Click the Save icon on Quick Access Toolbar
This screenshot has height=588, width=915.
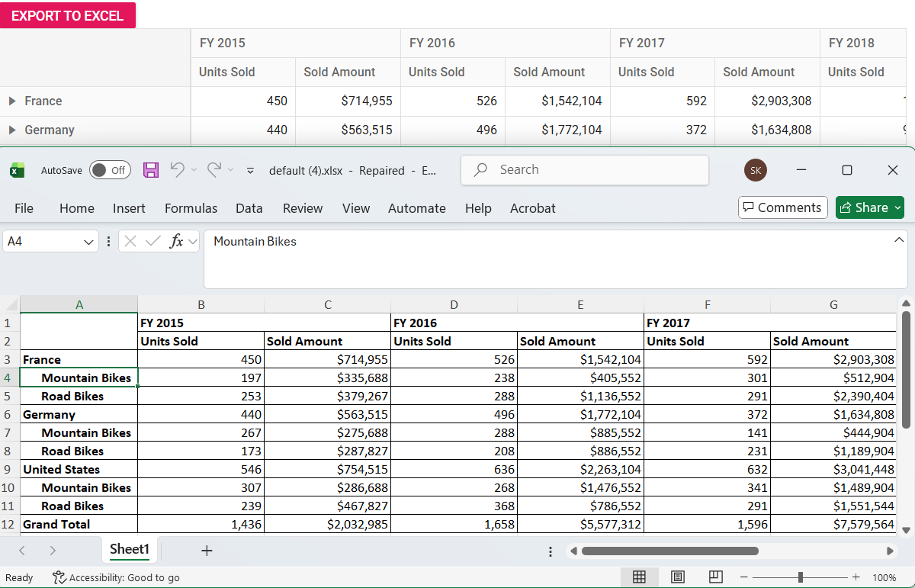coord(150,170)
